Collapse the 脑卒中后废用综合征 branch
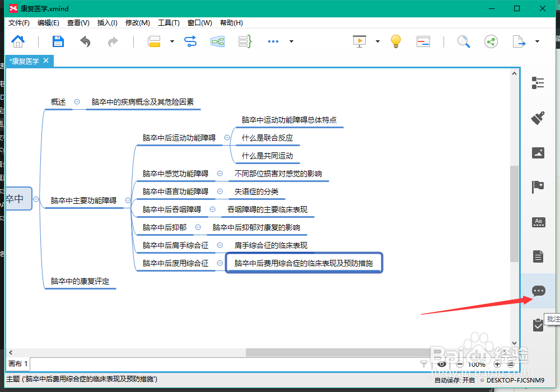This screenshot has height=392, width=560. click(x=220, y=263)
